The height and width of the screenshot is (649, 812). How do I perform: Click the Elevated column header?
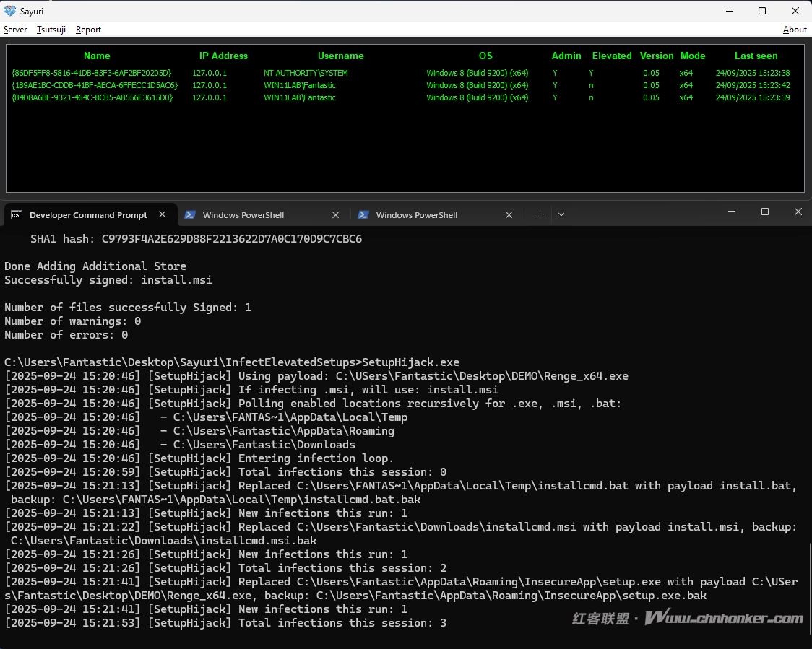click(x=611, y=56)
